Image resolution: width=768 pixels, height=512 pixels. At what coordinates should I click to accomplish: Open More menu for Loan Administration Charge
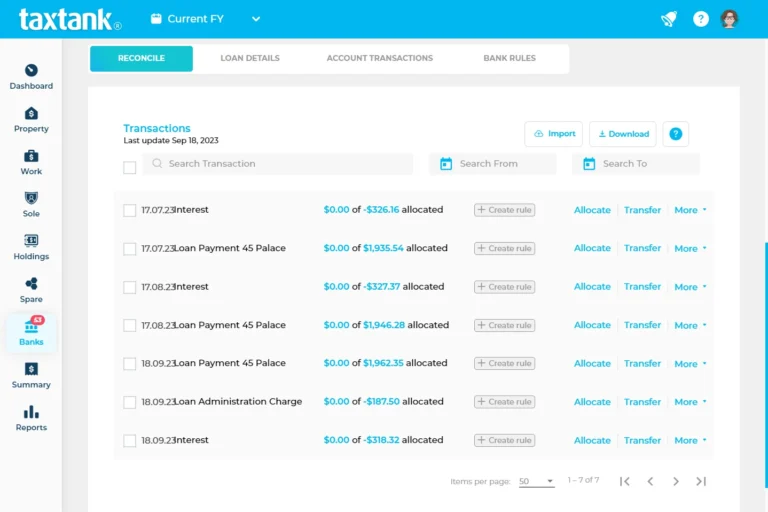pyautogui.click(x=690, y=402)
